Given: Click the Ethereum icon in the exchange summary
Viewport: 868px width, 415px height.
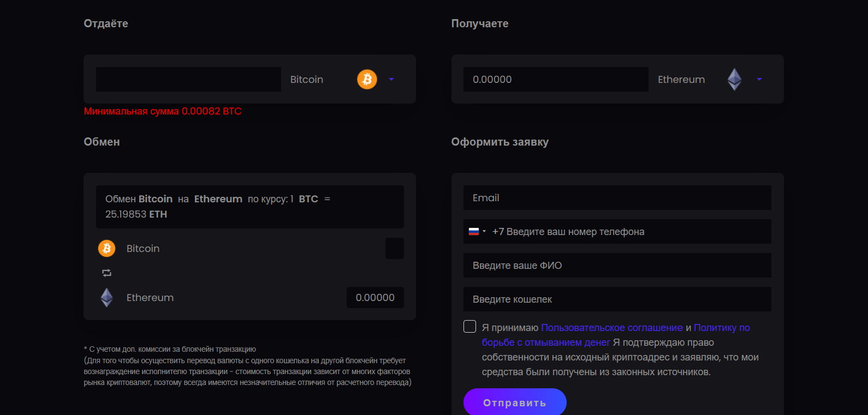Looking at the screenshot, I should coord(106,297).
